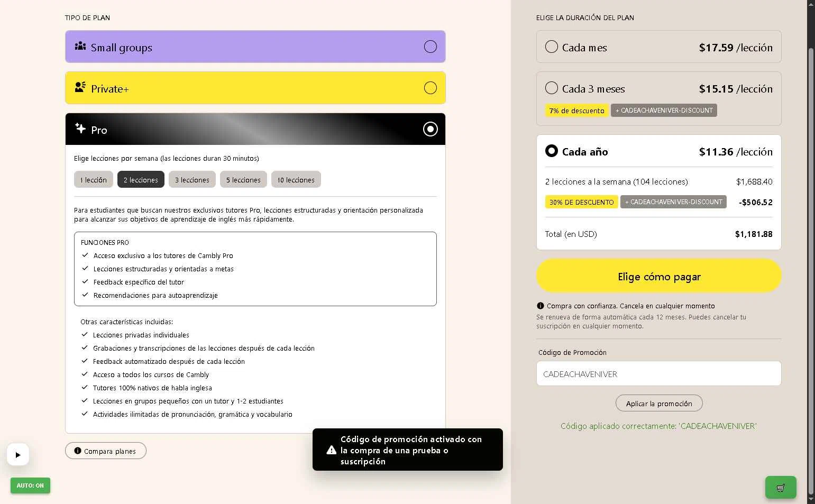Click the Small groups people icon

pos(80,46)
